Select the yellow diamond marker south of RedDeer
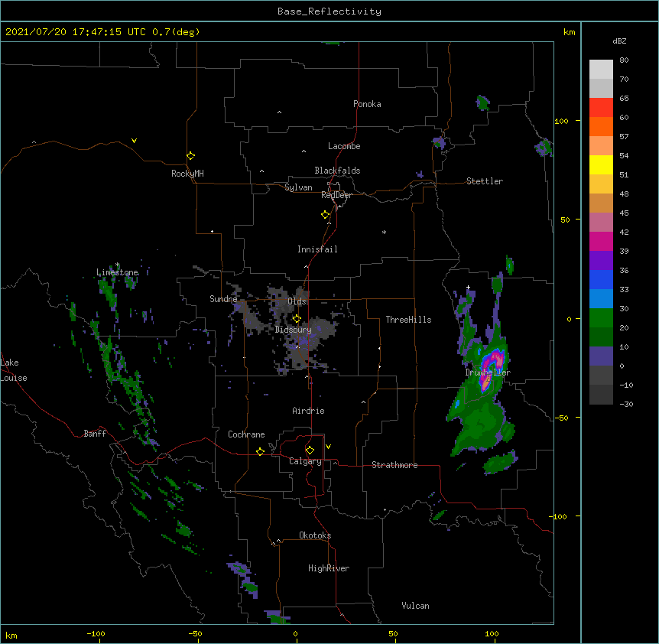 (x=325, y=215)
